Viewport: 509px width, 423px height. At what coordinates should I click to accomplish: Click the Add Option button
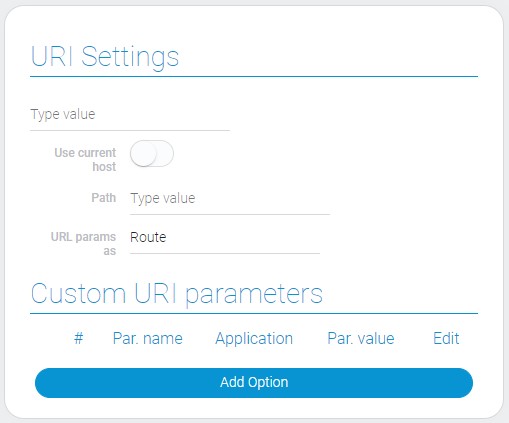point(254,383)
